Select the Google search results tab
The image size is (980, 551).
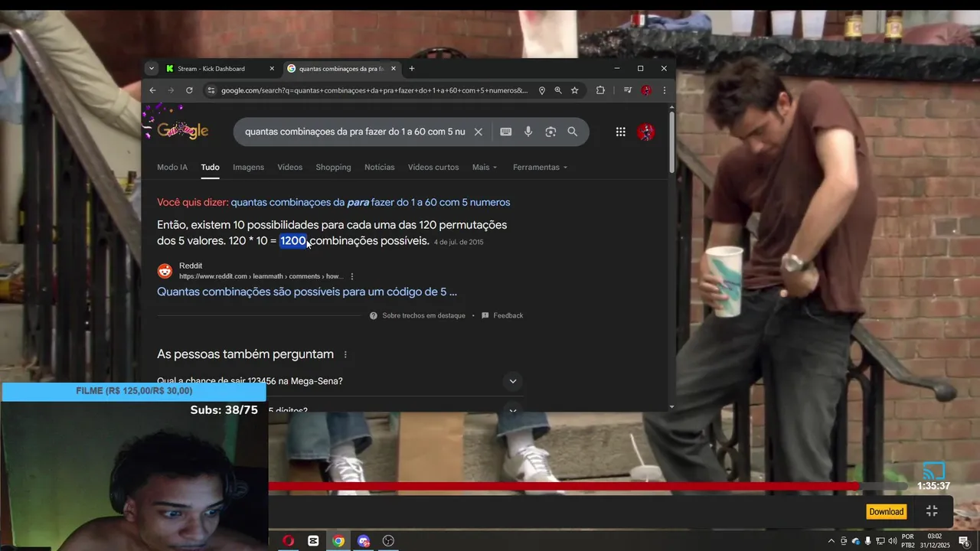[342, 68]
